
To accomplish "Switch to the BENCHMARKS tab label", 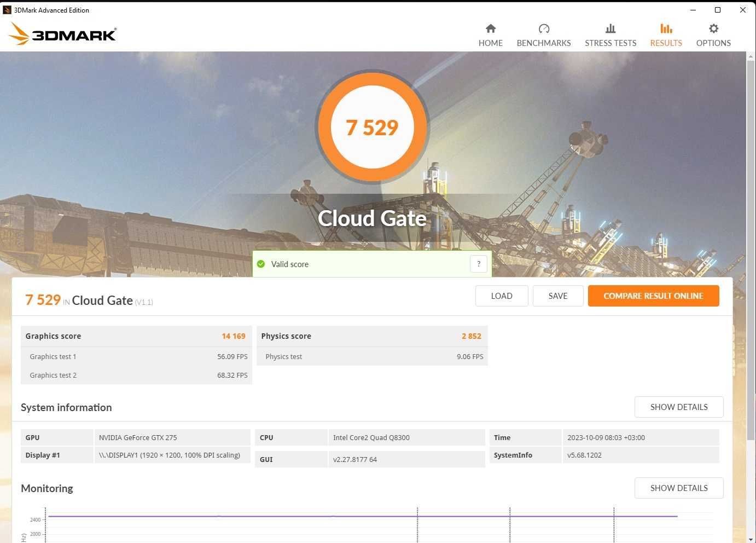I will (x=544, y=43).
